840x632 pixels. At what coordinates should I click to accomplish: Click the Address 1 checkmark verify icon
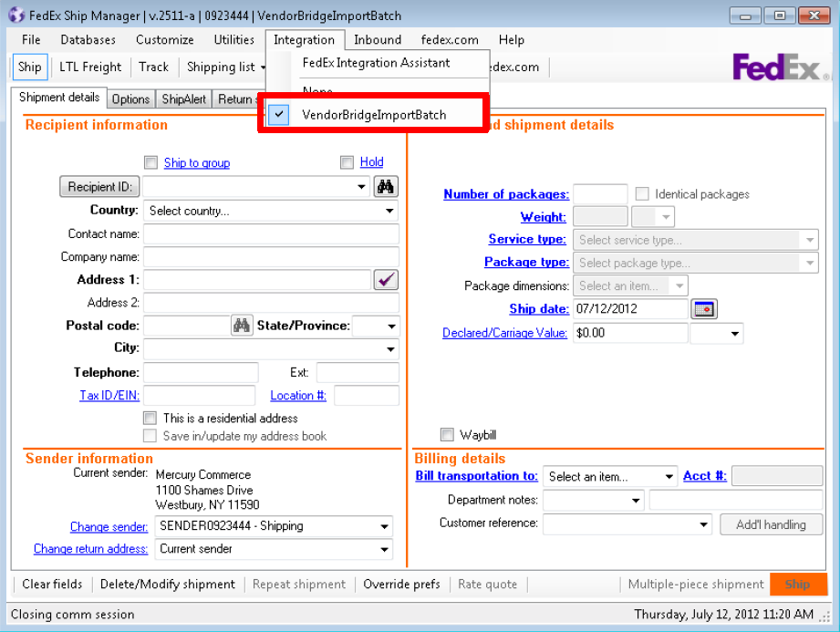point(386,280)
